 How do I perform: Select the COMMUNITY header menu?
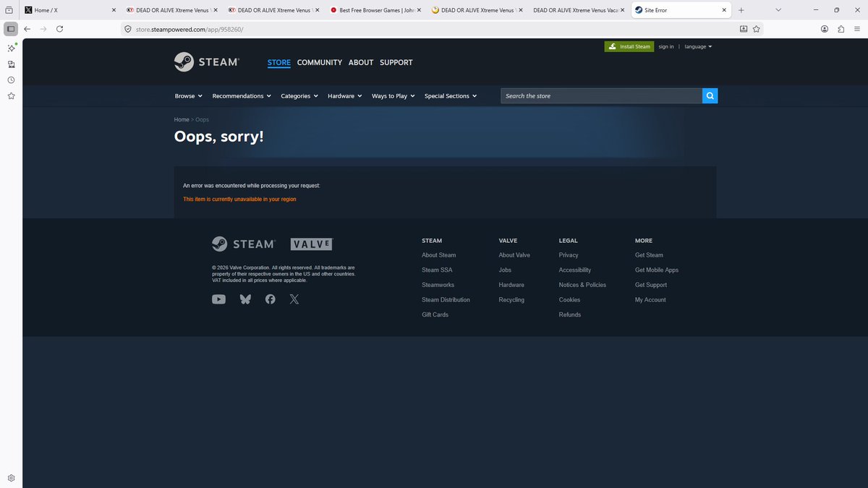click(x=320, y=62)
